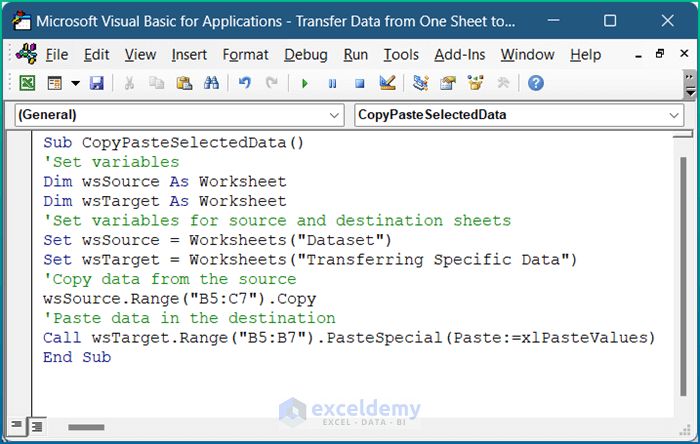Click on "Sub CopyPasteSelectedData()" line
The height and width of the screenshot is (444, 700).
pyautogui.click(x=174, y=143)
